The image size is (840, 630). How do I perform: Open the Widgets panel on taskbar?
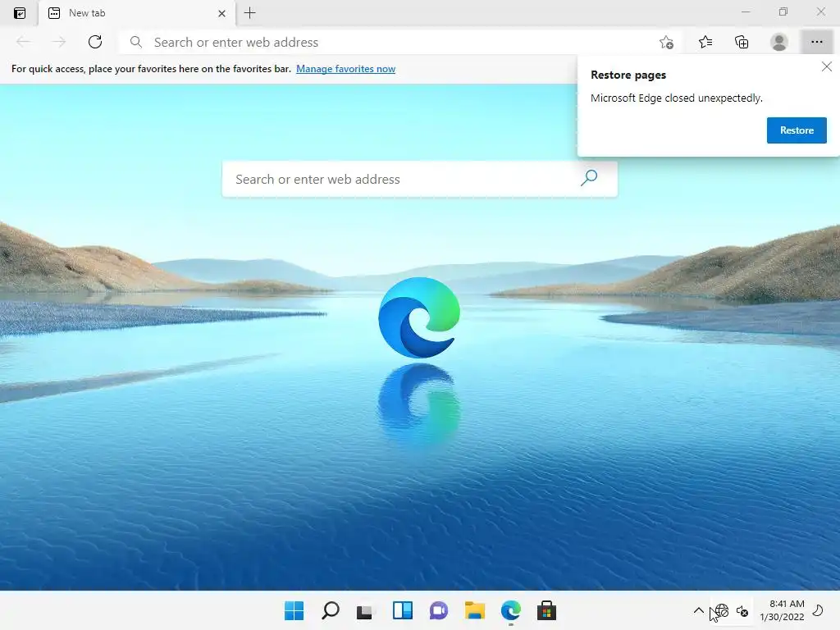(x=402, y=610)
